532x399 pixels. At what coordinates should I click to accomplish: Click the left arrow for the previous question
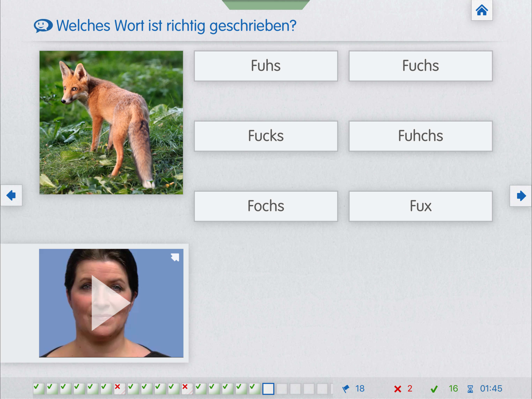pos(11,195)
